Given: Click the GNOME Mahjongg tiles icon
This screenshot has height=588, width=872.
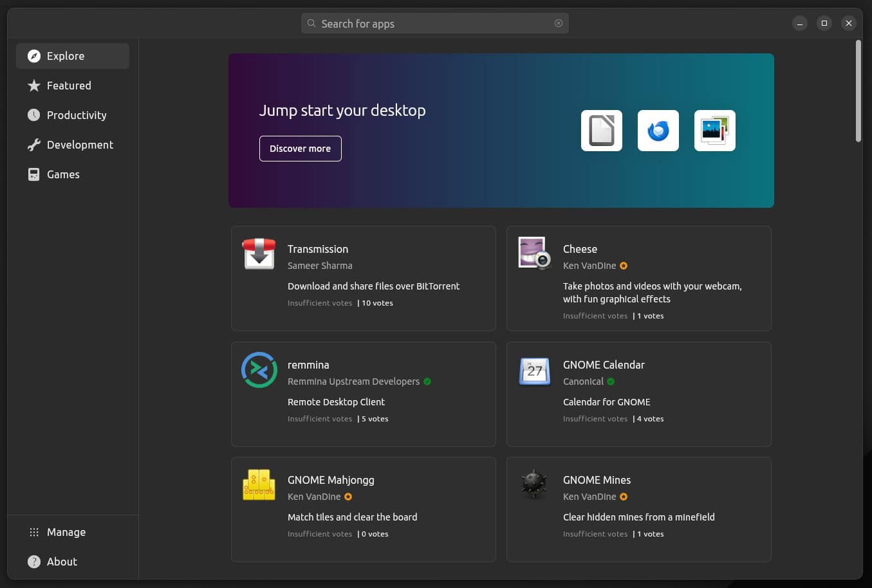Looking at the screenshot, I should tap(259, 484).
